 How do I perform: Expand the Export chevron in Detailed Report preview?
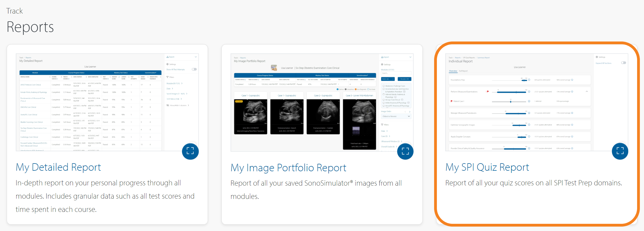click(x=196, y=57)
